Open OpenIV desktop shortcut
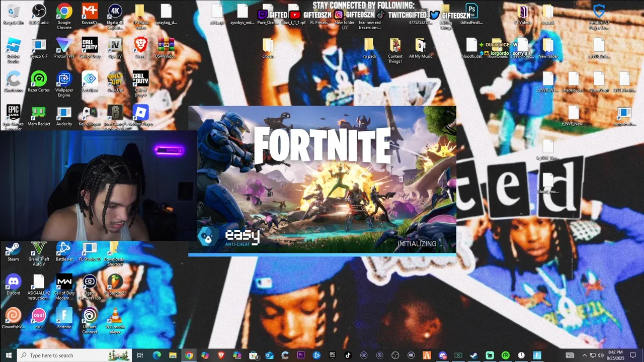The width and height of the screenshot is (644, 362). coord(115,48)
